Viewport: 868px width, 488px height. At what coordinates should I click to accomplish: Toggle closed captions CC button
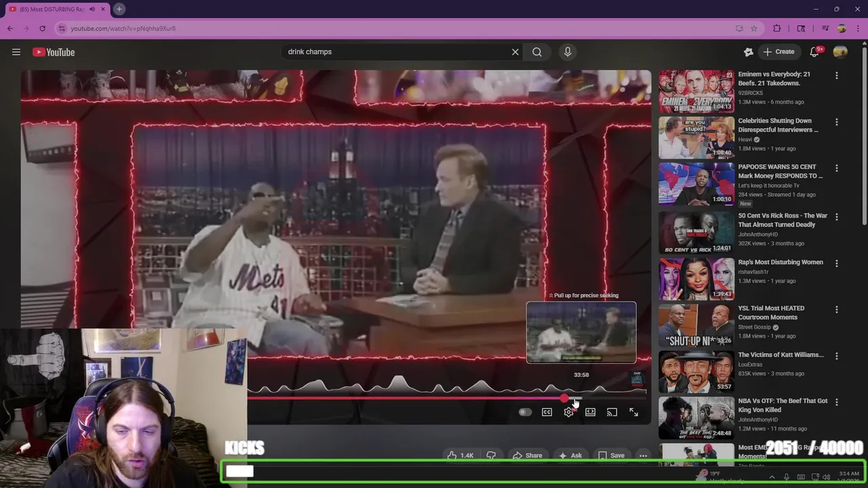click(x=547, y=412)
